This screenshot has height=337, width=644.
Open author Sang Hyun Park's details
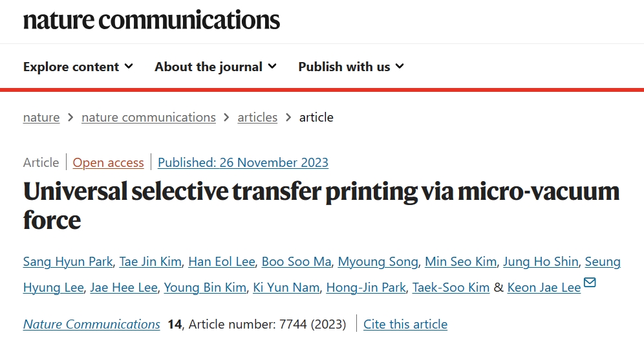[68, 262]
